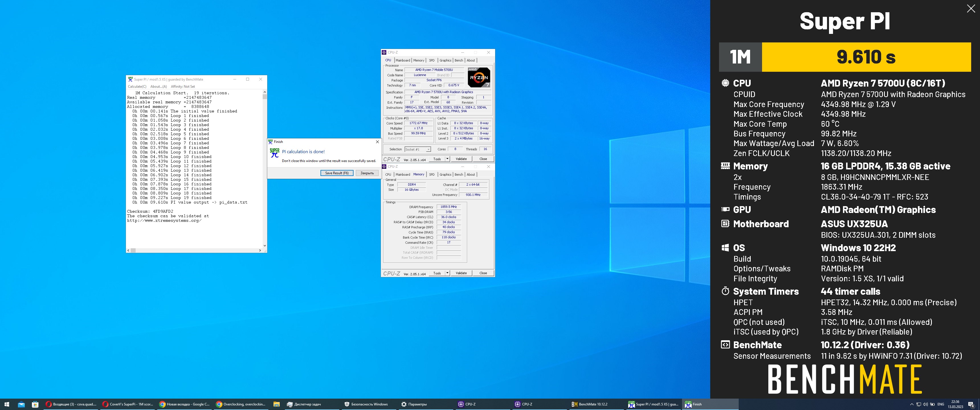980x410 pixels.
Task: Click the Super PI vertical scrollbar up arrow
Action: pos(264,92)
